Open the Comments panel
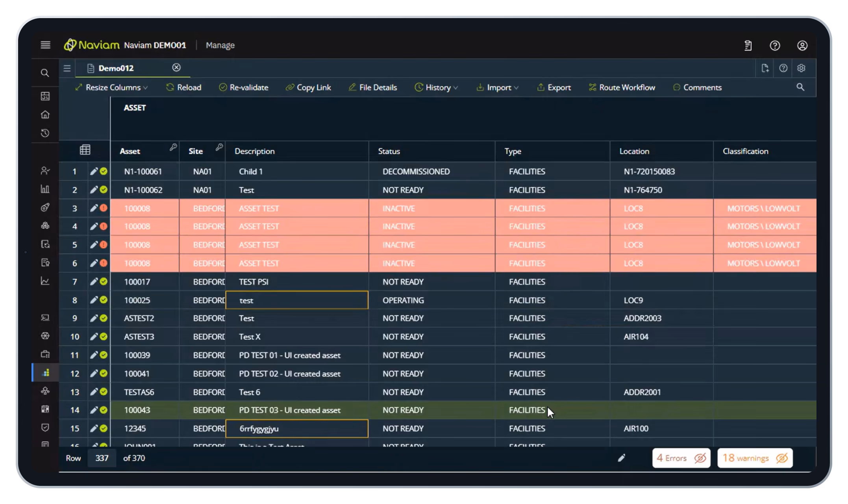 click(x=698, y=87)
